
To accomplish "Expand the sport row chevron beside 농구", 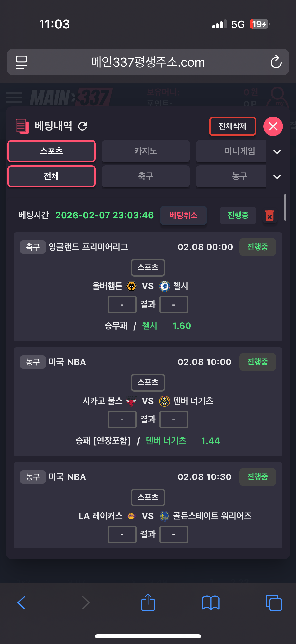I will [277, 177].
